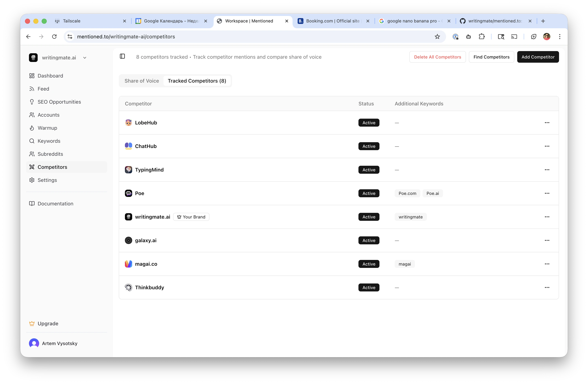Open the browser extensions puzzle icon
The width and height of the screenshot is (588, 384).
482,37
